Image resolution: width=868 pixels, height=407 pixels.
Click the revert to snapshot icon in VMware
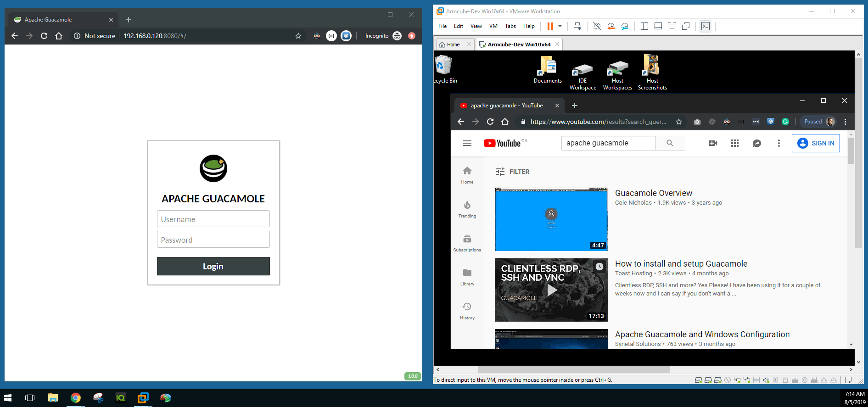pos(611,26)
